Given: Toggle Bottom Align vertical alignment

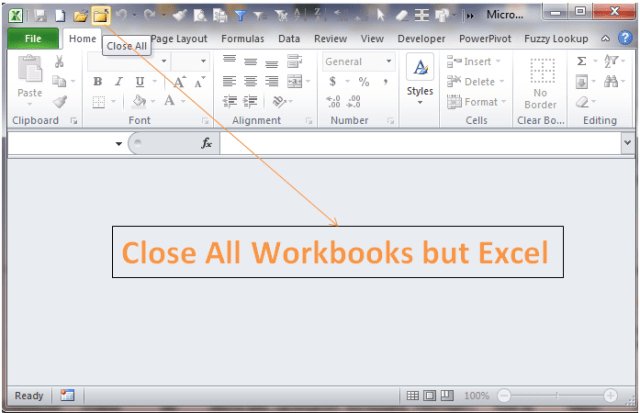Looking at the screenshot, I should tap(271, 64).
